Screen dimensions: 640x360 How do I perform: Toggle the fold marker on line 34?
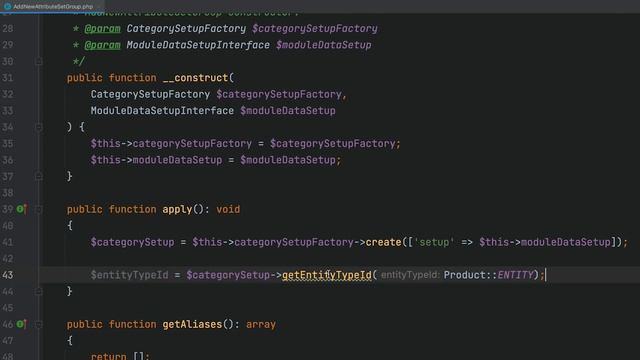coord(38,127)
